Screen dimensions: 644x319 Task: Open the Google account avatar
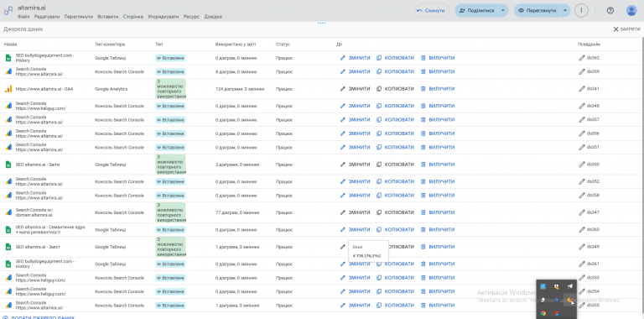(631, 11)
